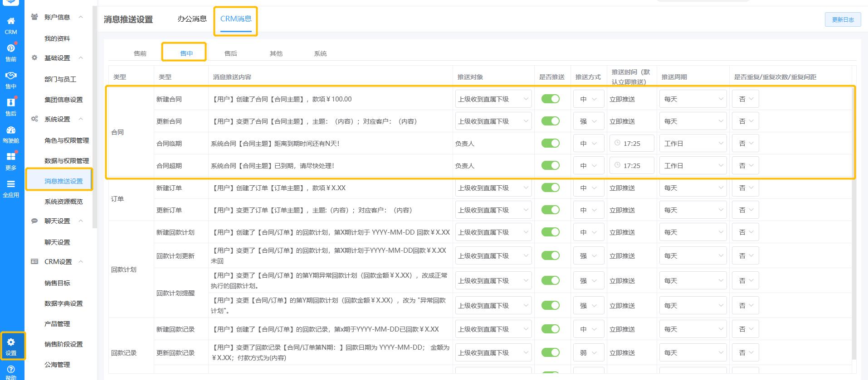Open 推送方式 dropdown for 更新回款记录
The height and width of the screenshot is (380, 868).
pos(588,352)
